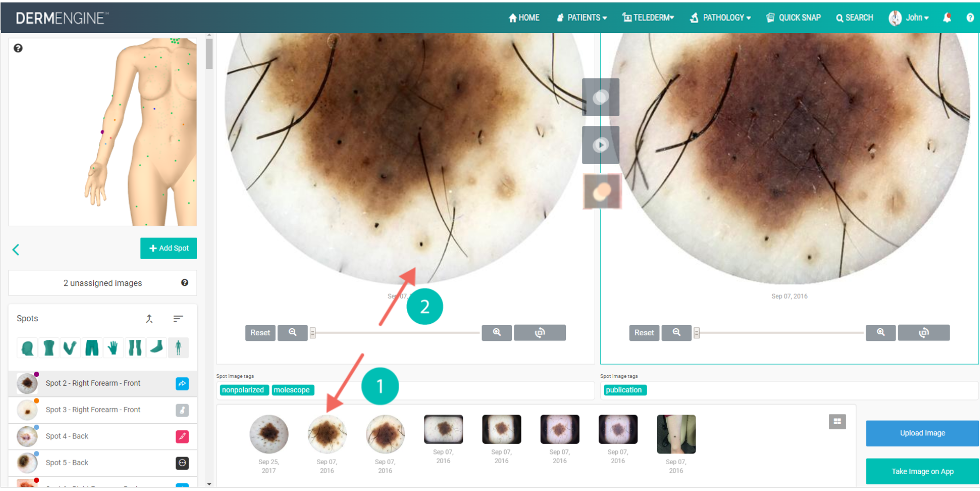Click the left panel vertical scrollbar thumb

click(209, 53)
